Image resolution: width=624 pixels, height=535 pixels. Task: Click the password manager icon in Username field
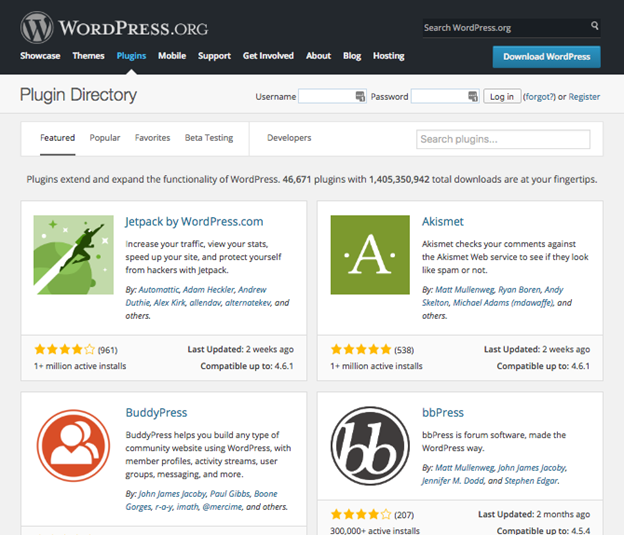tap(360, 96)
